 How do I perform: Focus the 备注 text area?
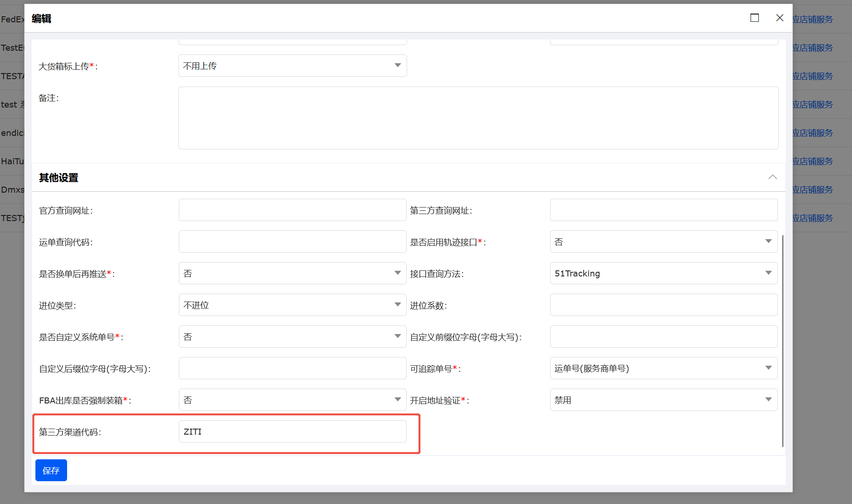click(x=478, y=118)
